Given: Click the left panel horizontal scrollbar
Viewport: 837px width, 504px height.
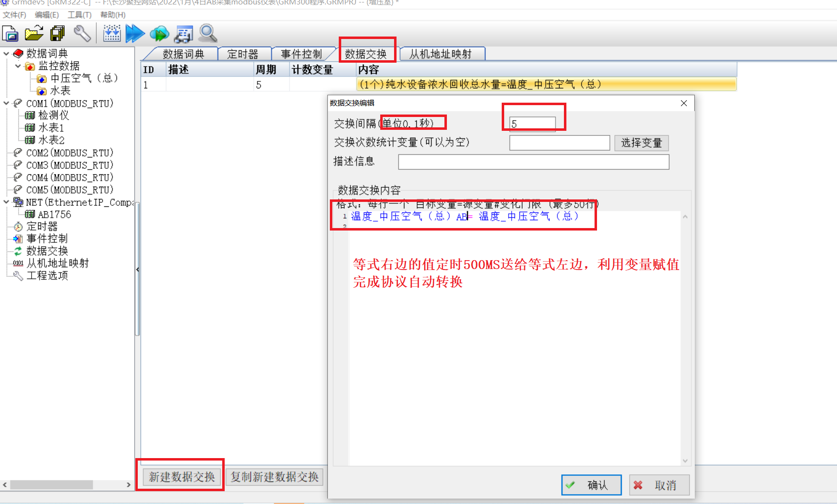Looking at the screenshot, I should point(67,485).
